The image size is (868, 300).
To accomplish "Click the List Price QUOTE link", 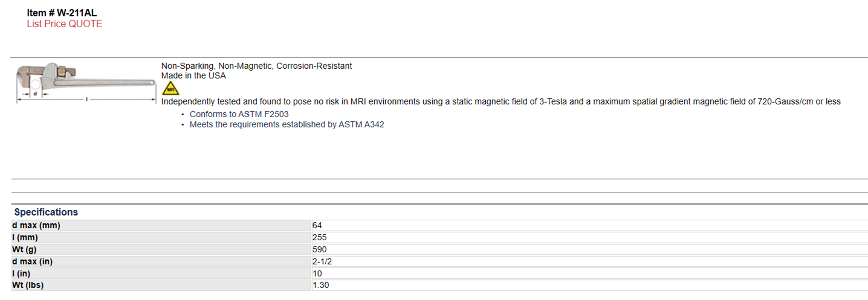I will pos(65,24).
